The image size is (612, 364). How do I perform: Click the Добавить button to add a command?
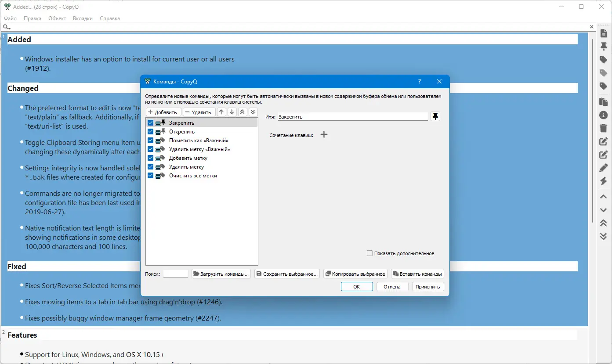tap(163, 112)
